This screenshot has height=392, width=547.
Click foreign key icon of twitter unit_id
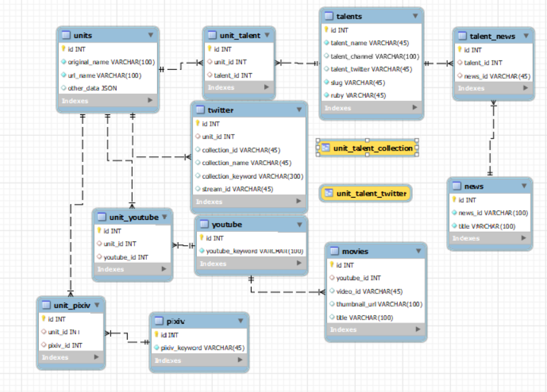click(198, 137)
